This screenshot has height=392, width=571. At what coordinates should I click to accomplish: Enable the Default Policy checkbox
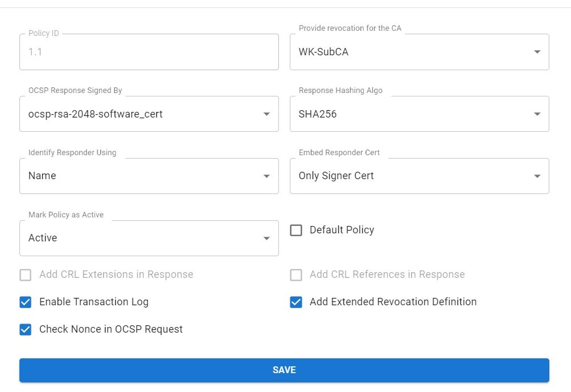(x=296, y=230)
